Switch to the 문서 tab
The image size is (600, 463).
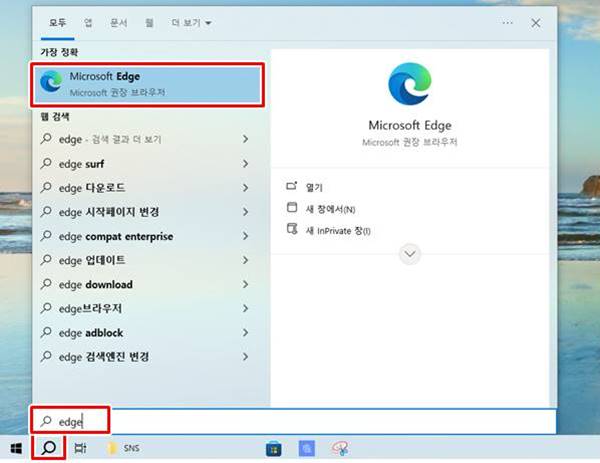[x=119, y=23]
